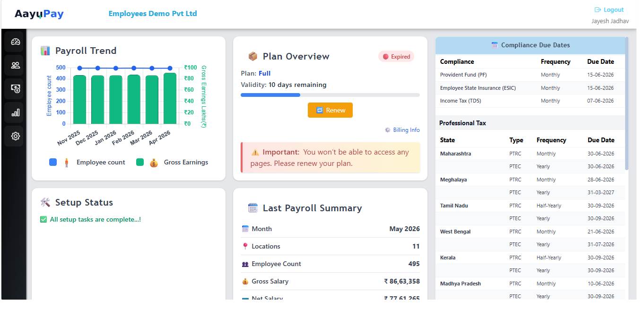
Task: Click the Payroll Trend chart icon
Action: (45, 51)
